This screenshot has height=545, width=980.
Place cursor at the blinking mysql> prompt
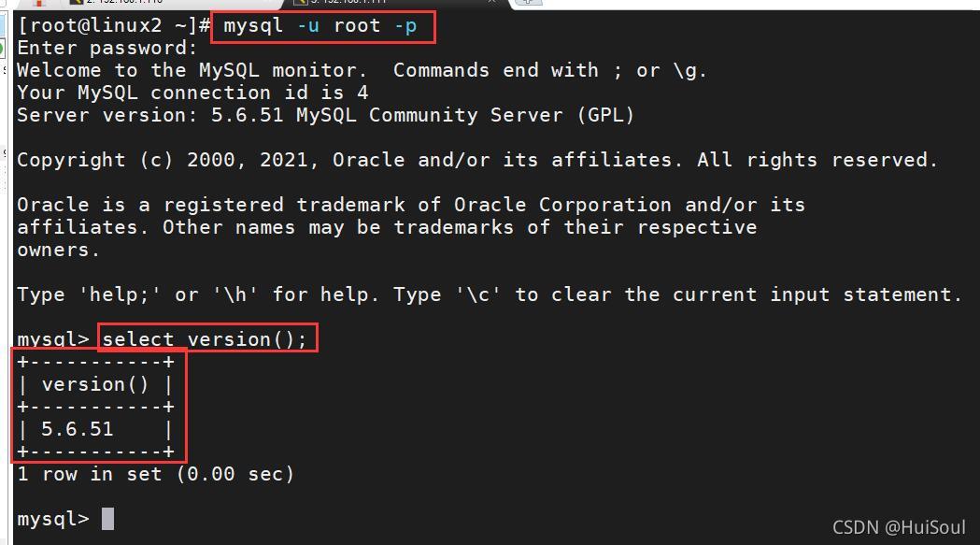[108, 519]
